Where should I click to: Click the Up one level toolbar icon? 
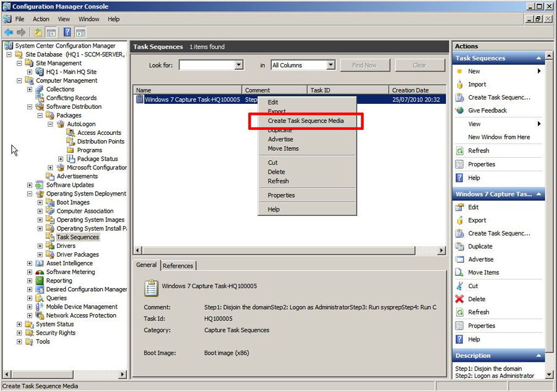(38, 33)
